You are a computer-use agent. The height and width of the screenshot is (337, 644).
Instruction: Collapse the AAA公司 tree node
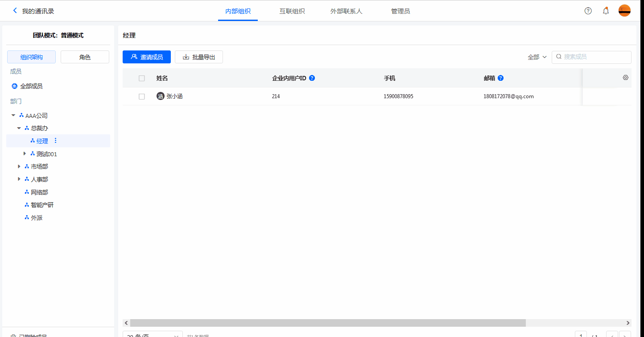[x=13, y=115]
